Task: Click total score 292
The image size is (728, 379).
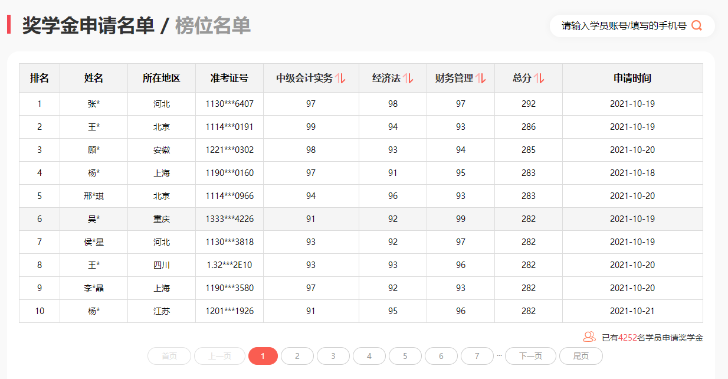Action: point(528,104)
